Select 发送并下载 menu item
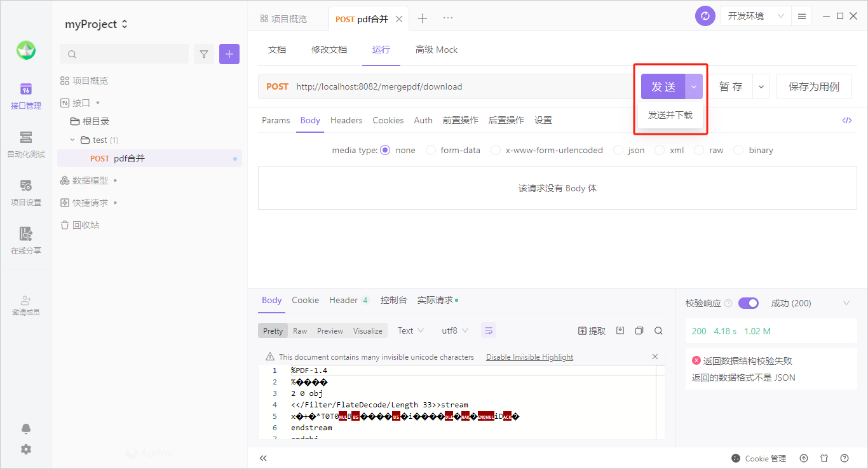 670,115
